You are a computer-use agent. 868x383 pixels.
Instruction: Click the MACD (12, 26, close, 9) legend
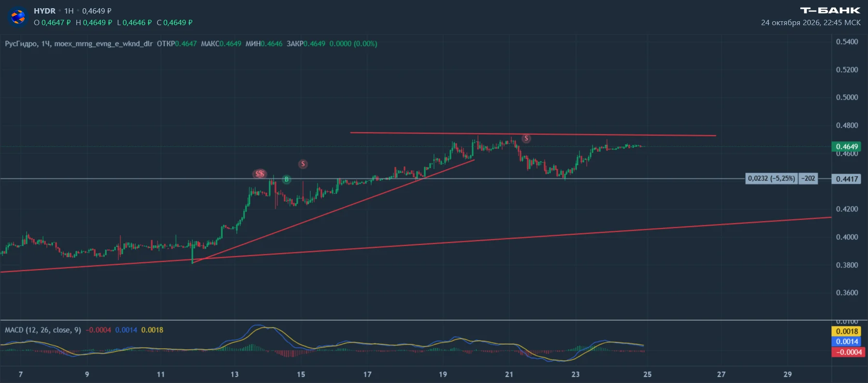[x=43, y=330]
